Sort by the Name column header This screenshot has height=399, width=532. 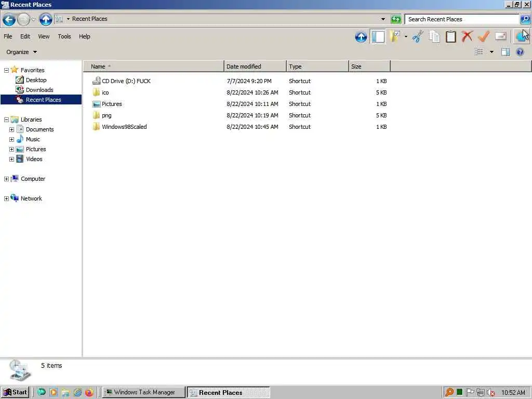(154, 66)
